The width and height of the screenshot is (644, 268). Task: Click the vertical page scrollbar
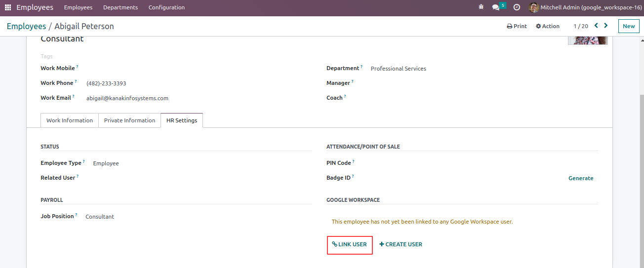(641, 180)
